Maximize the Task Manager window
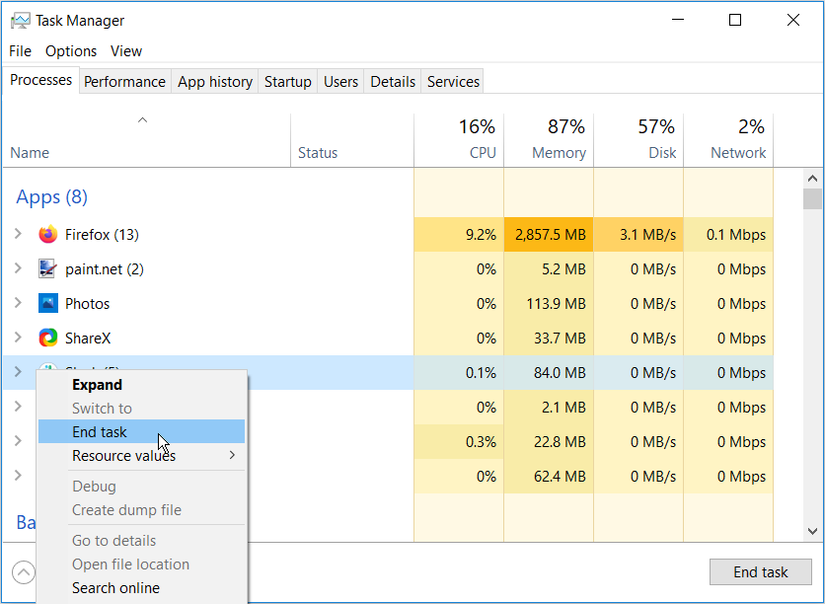The image size is (825, 604). 735,20
